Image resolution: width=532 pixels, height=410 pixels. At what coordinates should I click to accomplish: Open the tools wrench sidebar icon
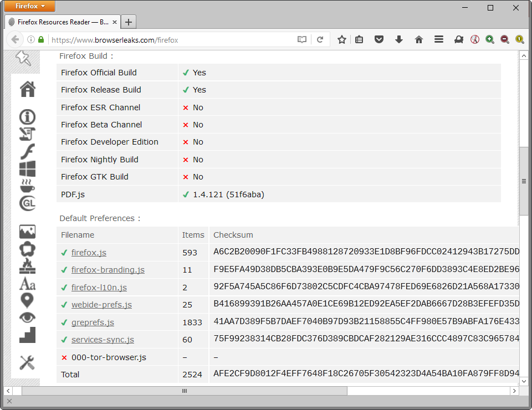coord(27,362)
